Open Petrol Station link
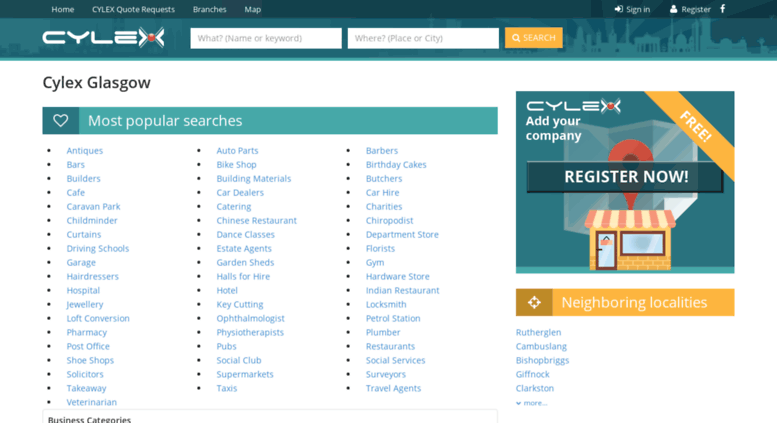Viewport: 777px width, 423px height. pyautogui.click(x=393, y=318)
